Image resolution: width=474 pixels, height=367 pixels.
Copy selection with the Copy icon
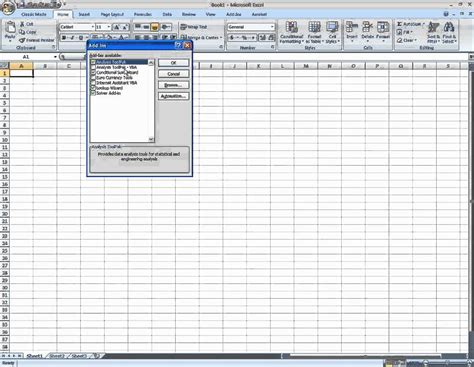click(x=22, y=32)
